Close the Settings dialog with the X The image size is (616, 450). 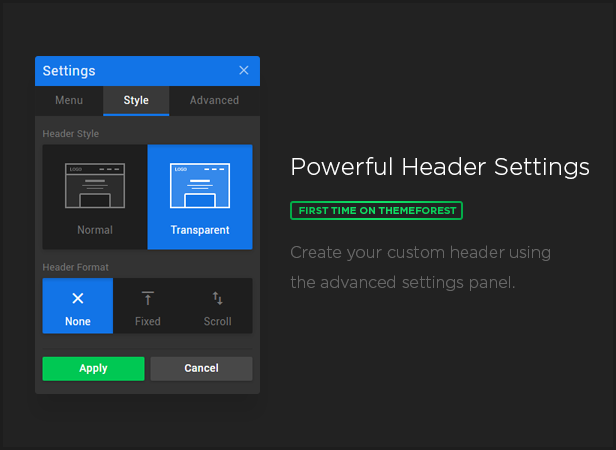pyautogui.click(x=244, y=71)
